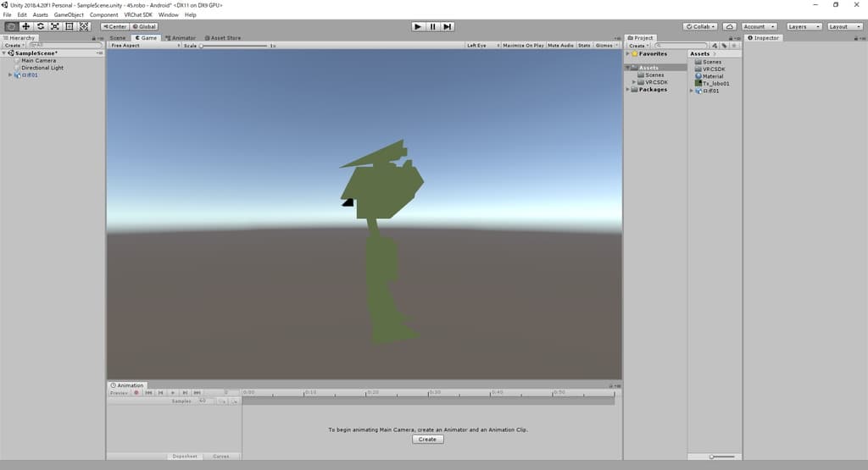
Task: Select the VRCSDK folder in Assets list
Action: [x=709, y=69]
